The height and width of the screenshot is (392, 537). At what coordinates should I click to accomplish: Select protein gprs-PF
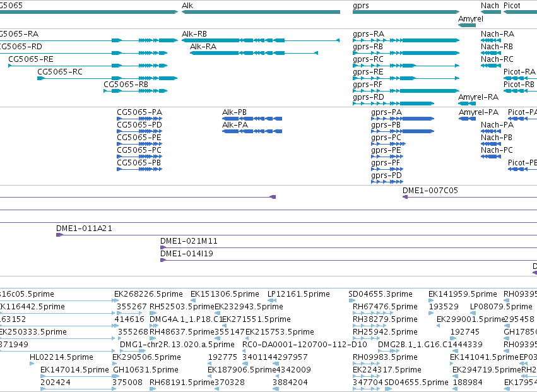click(x=387, y=169)
